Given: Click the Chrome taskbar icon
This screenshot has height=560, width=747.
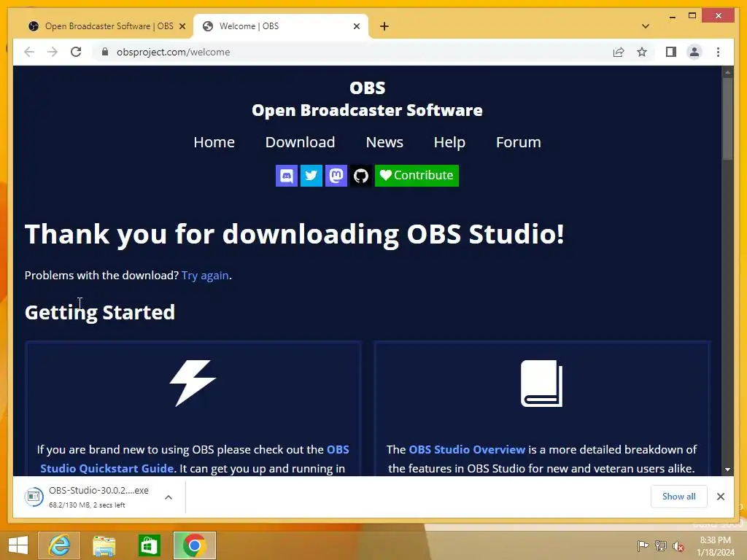Looking at the screenshot, I should [x=194, y=545].
